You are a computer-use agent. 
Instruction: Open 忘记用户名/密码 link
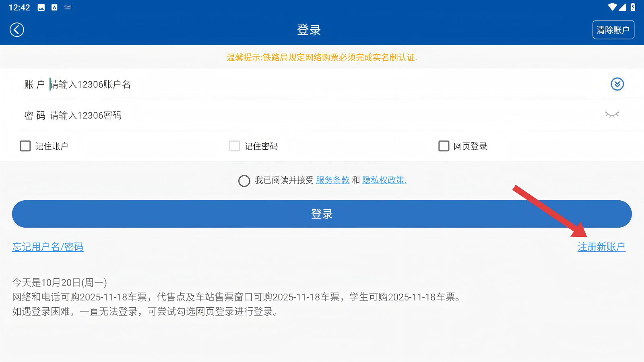point(48,247)
